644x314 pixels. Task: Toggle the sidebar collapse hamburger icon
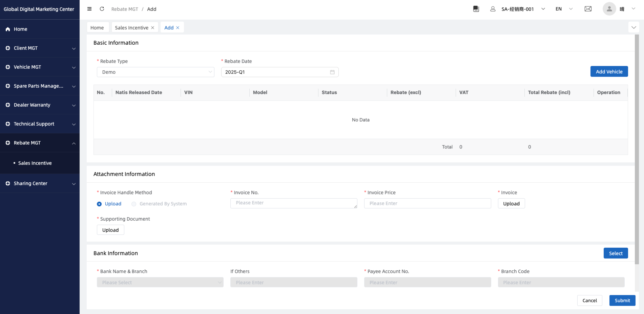(x=89, y=9)
